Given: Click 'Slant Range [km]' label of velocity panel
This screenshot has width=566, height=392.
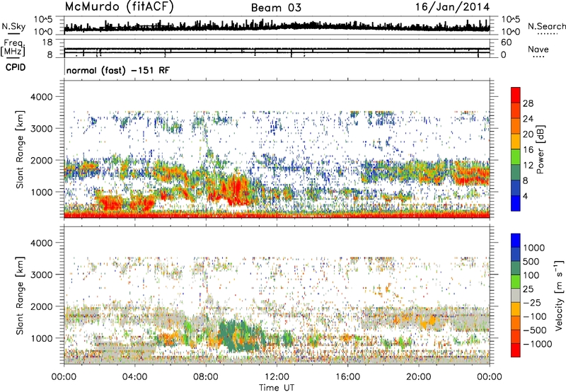Looking at the screenshot, I should [x=20, y=295].
